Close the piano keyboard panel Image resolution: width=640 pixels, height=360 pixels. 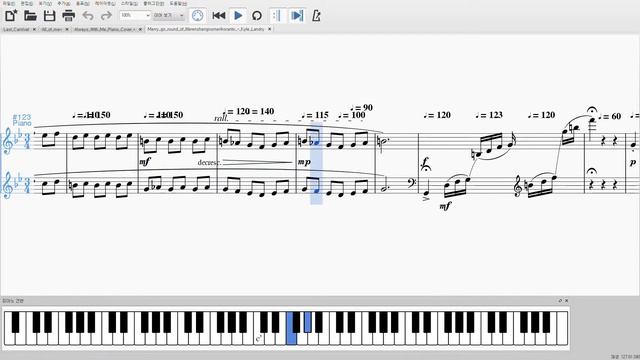tap(567, 301)
